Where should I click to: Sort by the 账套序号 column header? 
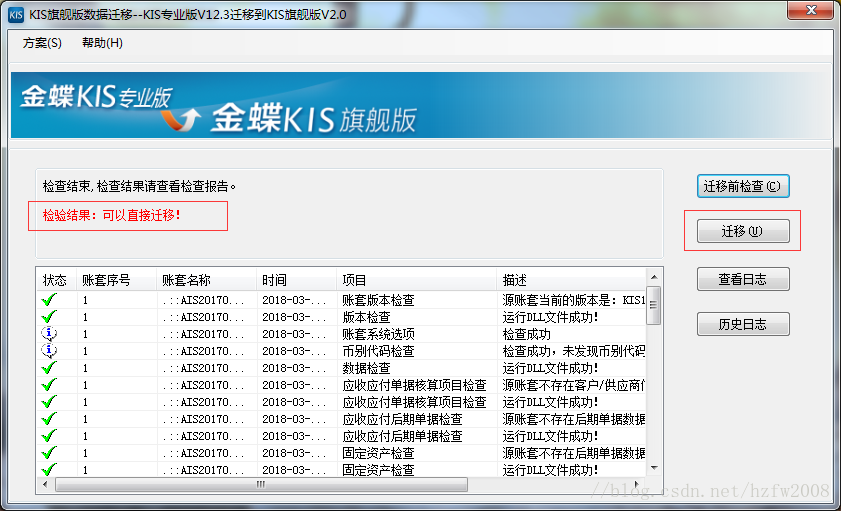pyautogui.click(x=116, y=280)
